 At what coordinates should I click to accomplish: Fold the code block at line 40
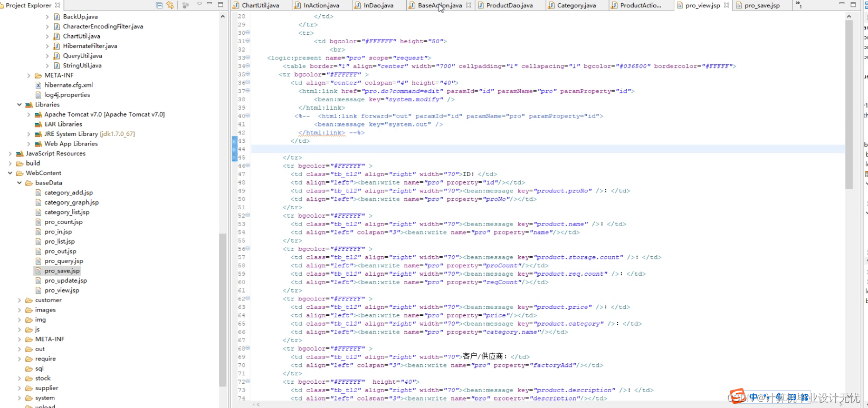248,115
